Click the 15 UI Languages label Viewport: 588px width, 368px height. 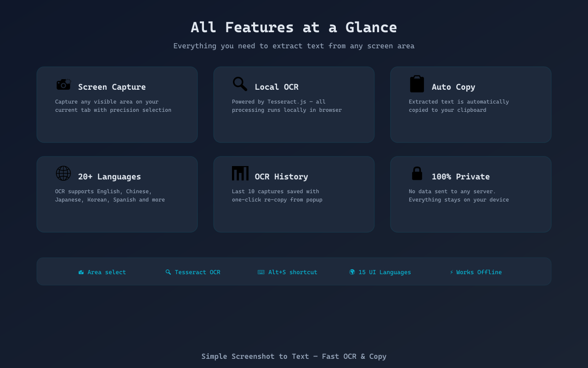[x=384, y=272]
